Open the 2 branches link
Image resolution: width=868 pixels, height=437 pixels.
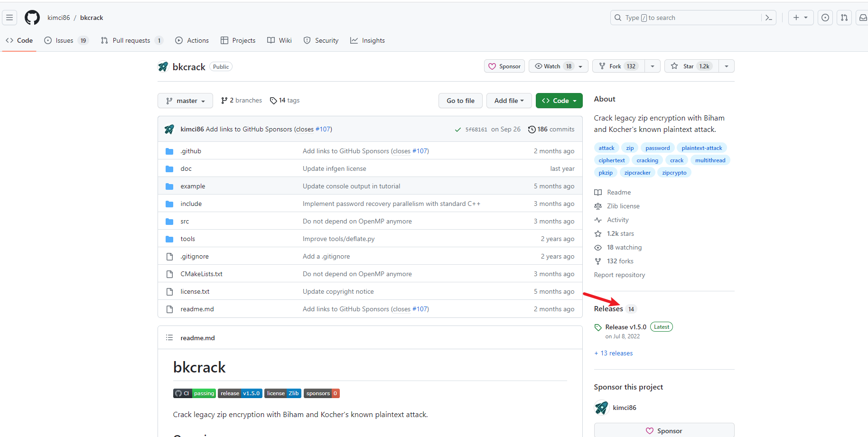click(242, 101)
